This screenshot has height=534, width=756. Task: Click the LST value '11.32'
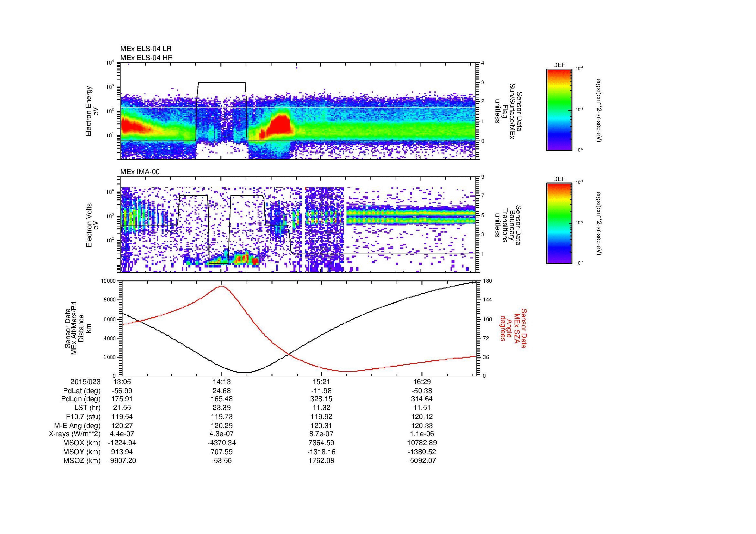click(x=322, y=408)
